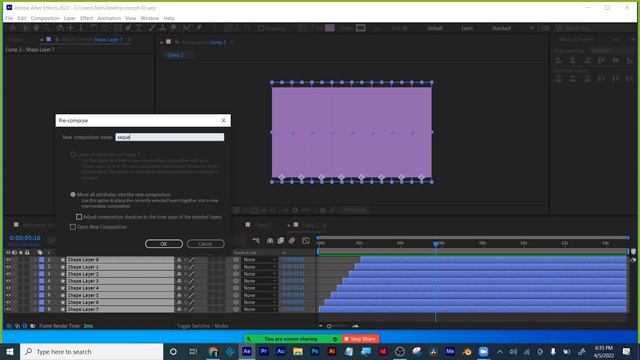Click the purple Fill color swatch
The image size is (640, 360).
(330, 28)
